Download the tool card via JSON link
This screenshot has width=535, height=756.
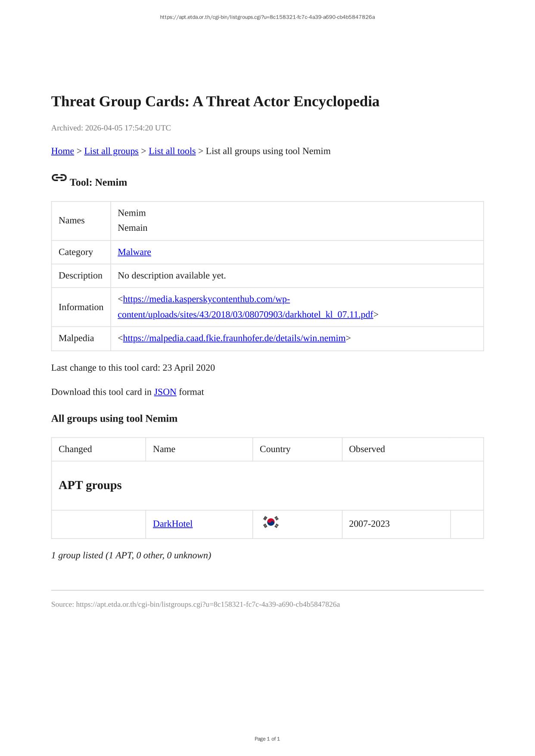[x=165, y=392]
